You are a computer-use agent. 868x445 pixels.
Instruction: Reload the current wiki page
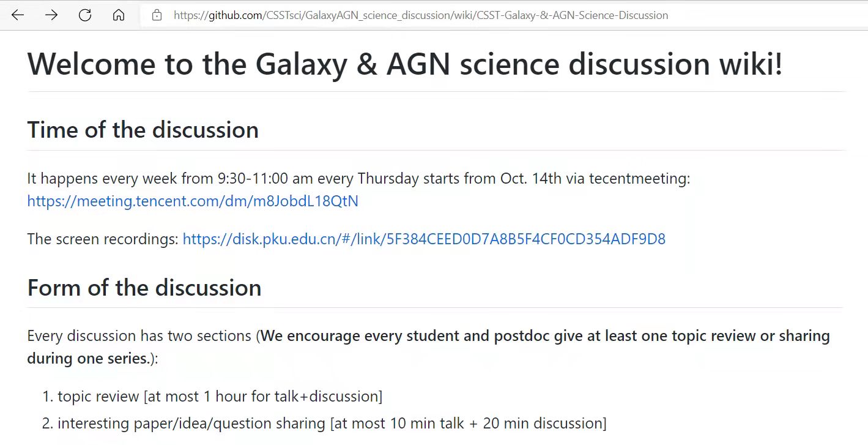pos(85,15)
